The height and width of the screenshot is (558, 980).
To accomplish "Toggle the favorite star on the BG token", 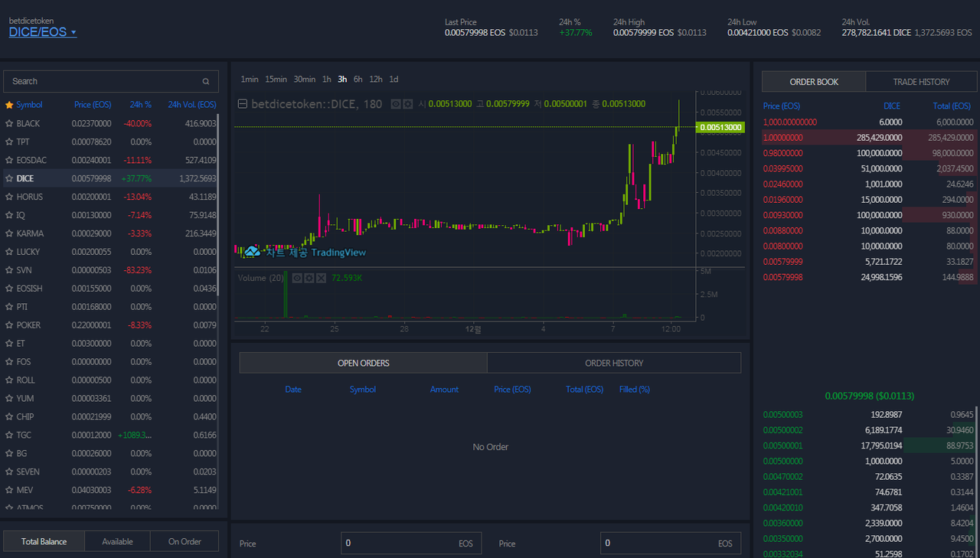I will click(x=9, y=453).
